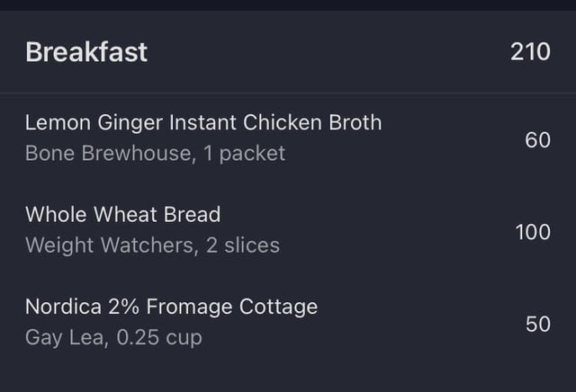Click the word Lemon in the first item
This screenshot has width=576, height=392.
[x=58, y=122]
